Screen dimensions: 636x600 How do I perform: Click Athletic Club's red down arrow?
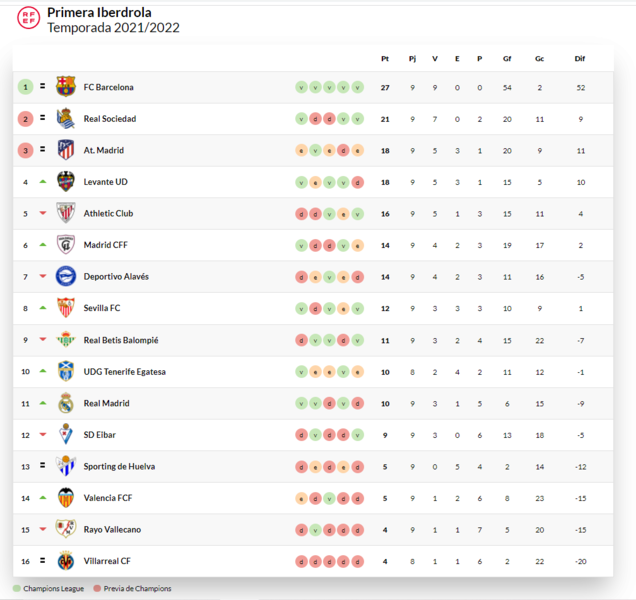tap(43, 213)
